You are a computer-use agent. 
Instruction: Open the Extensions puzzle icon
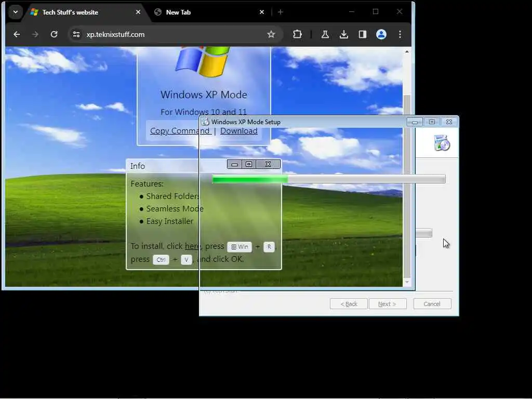click(297, 34)
